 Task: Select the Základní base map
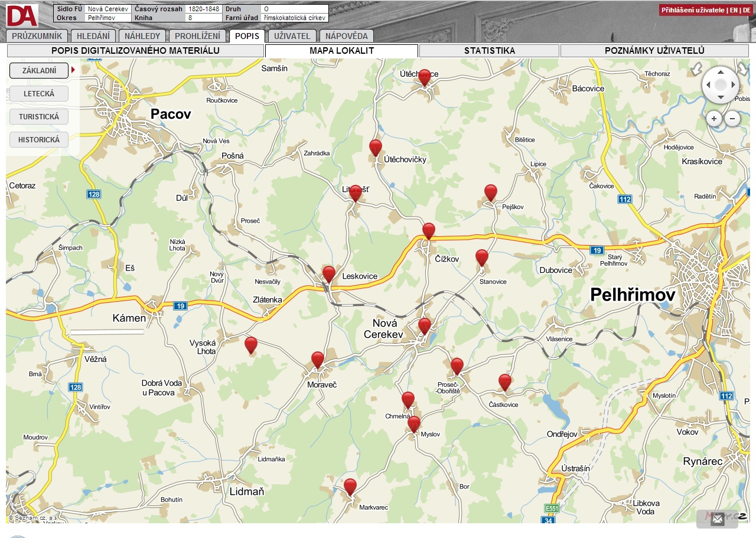39,70
